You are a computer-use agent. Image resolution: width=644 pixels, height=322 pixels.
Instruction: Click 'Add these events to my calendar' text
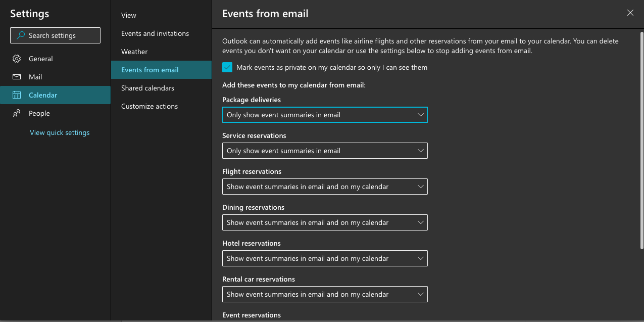(294, 85)
